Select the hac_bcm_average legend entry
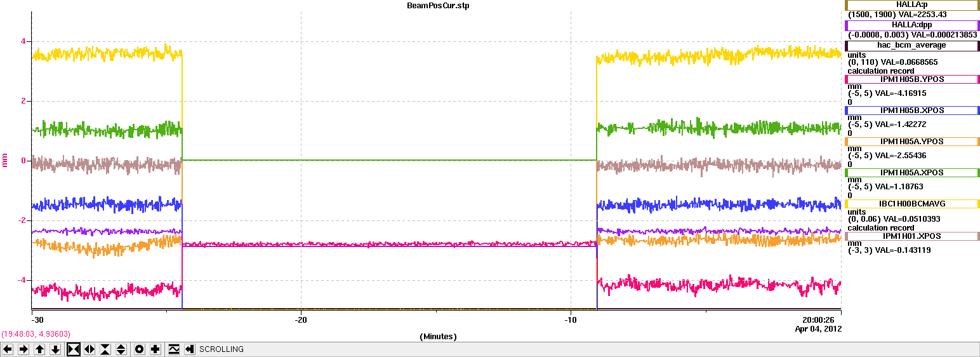This screenshot has width=980, height=357. pos(912,46)
